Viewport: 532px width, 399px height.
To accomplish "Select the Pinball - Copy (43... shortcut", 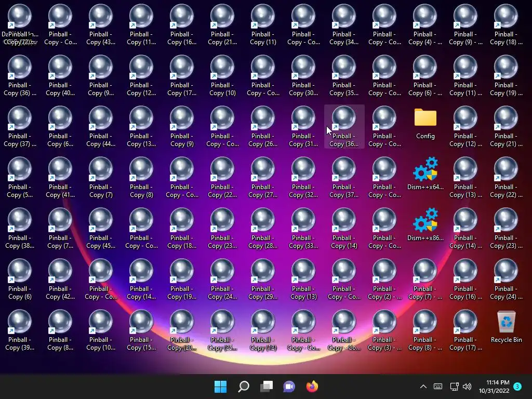I will [x=101, y=25].
